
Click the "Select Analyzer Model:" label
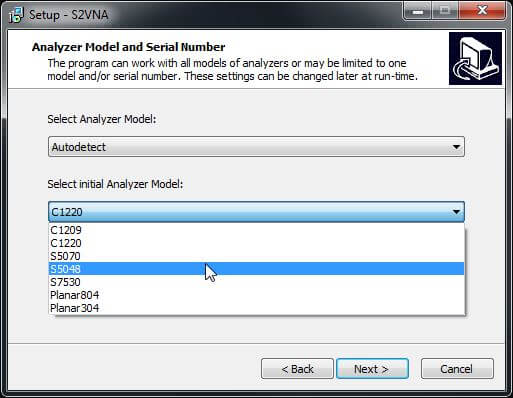click(102, 119)
